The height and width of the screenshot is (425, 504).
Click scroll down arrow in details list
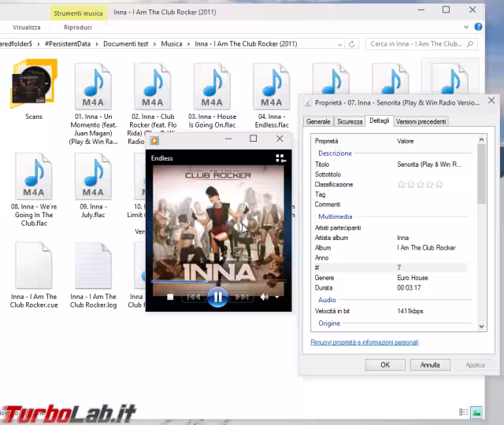(481, 327)
